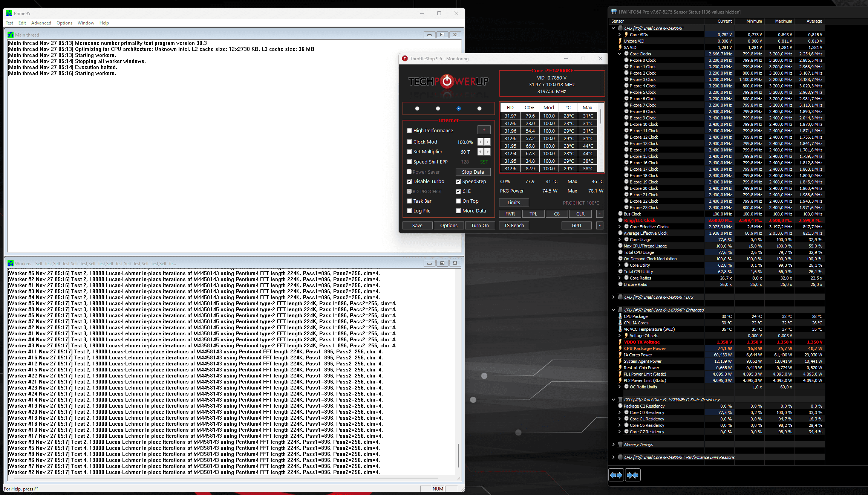Click the ThrottleStop core table scrollbar
Image resolution: width=868 pixels, height=495 pixels.
(601, 117)
